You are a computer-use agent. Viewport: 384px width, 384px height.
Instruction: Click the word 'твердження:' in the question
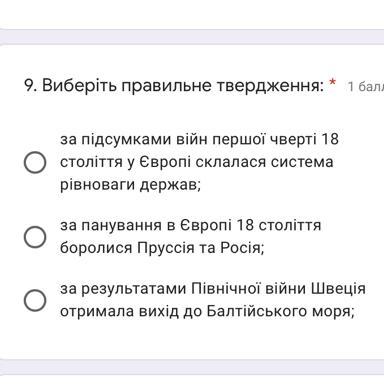tap(270, 86)
